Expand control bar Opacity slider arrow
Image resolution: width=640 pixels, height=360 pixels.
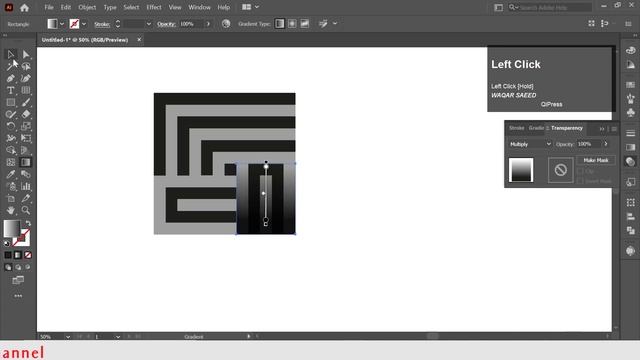(x=208, y=24)
